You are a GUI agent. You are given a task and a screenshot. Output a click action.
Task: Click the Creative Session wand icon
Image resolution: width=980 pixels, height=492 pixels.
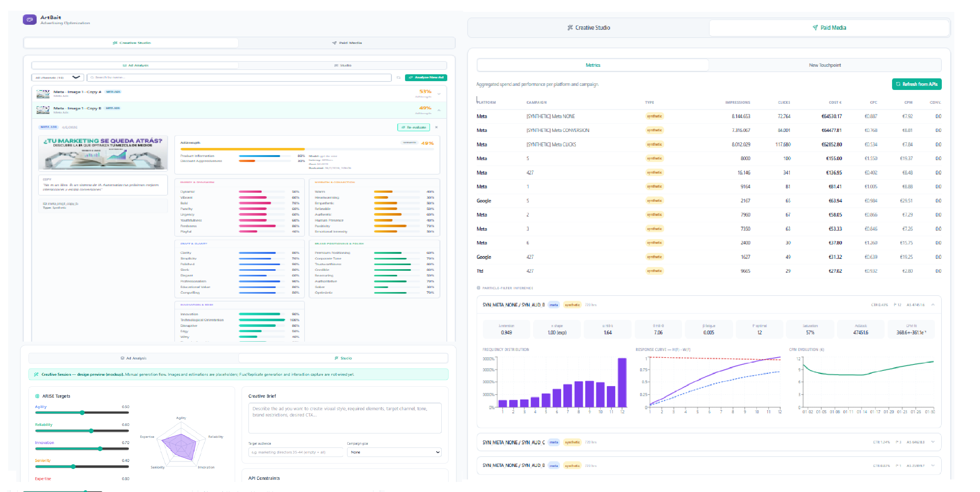(36, 374)
